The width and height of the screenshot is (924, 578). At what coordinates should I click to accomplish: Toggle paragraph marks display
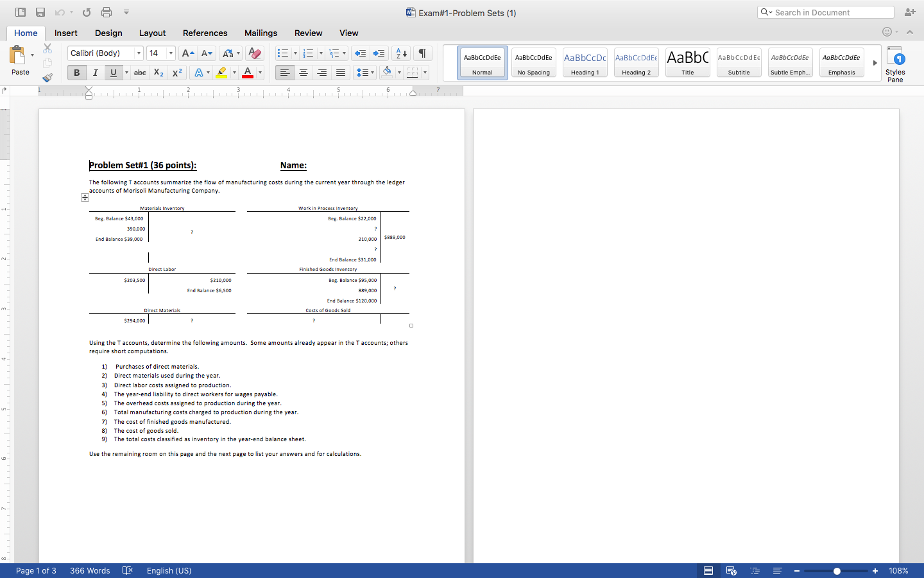[x=422, y=53]
